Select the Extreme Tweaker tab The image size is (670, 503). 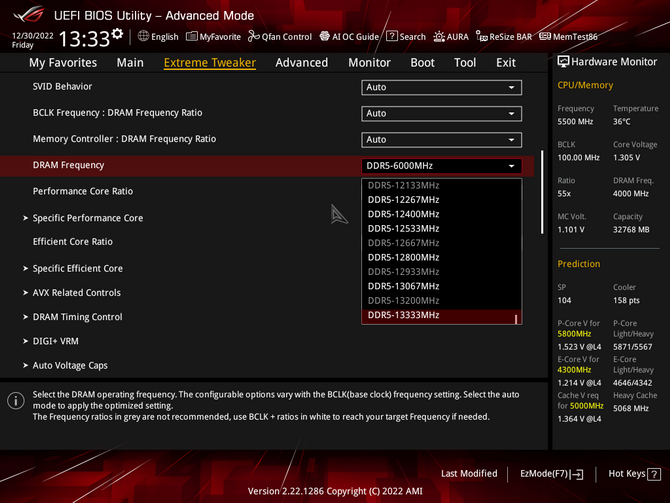click(x=210, y=62)
